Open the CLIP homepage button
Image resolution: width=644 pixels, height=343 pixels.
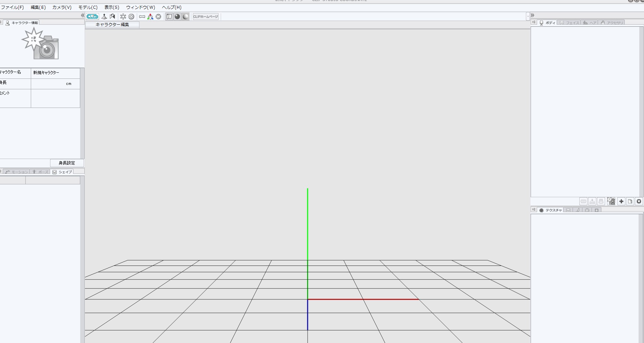coord(206,17)
